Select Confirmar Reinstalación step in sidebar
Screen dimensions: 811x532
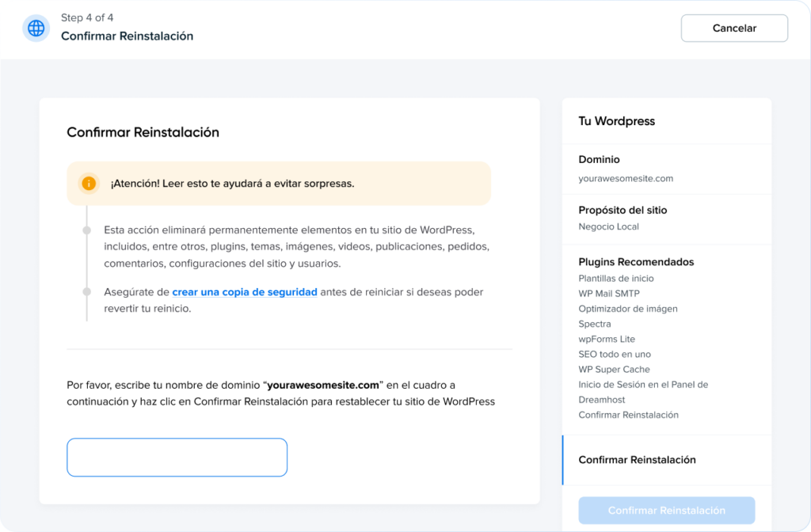point(637,460)
